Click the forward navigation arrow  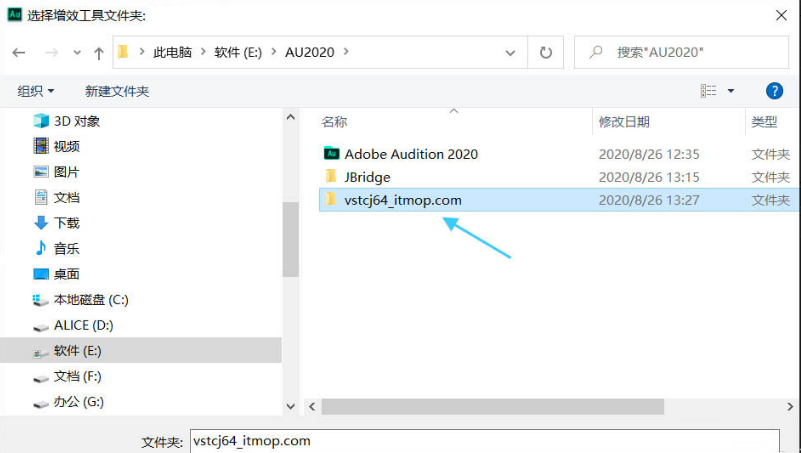[x=52, y=53]
